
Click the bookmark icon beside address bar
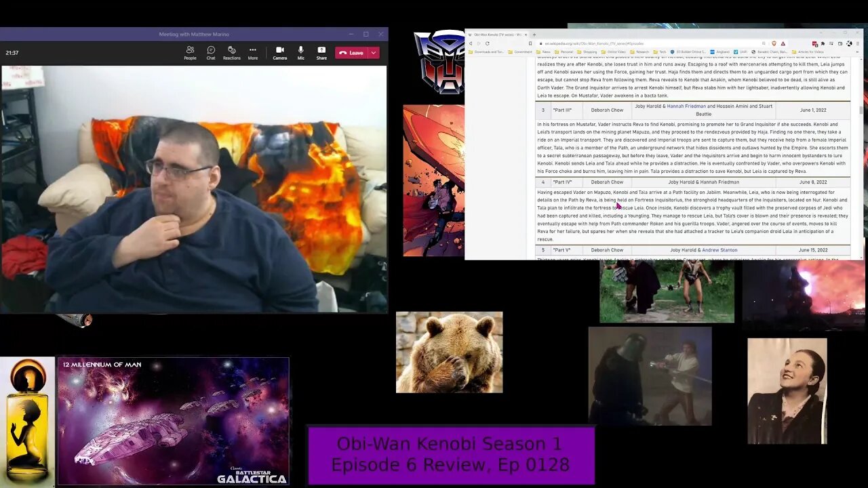click(530, 43)
